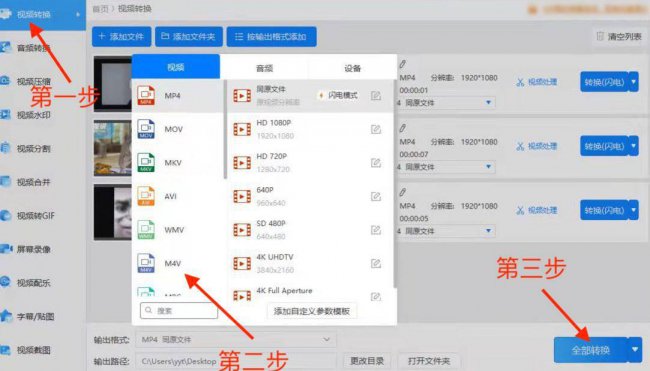Switch to the 设备 format tab
The height and width of the screenshot is (371, 650).
pos(352,68)
